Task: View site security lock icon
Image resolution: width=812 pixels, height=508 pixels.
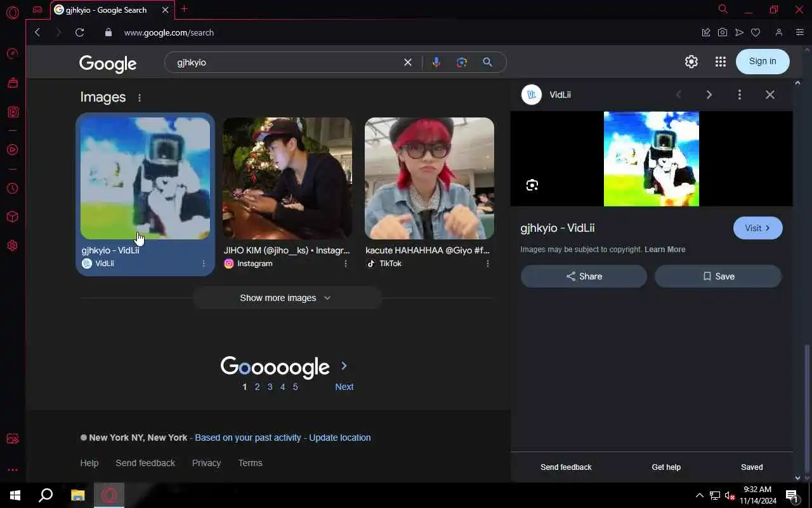Action: tap(108, 32)
